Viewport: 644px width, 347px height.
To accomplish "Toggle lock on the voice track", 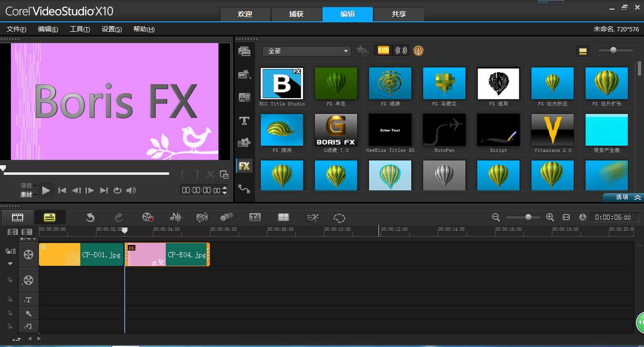I will click(x=10, y=313).
